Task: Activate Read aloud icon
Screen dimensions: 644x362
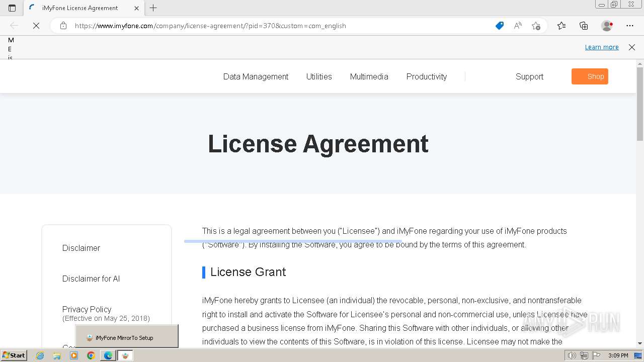Action: pyautogui.click(x=518, y=26)
